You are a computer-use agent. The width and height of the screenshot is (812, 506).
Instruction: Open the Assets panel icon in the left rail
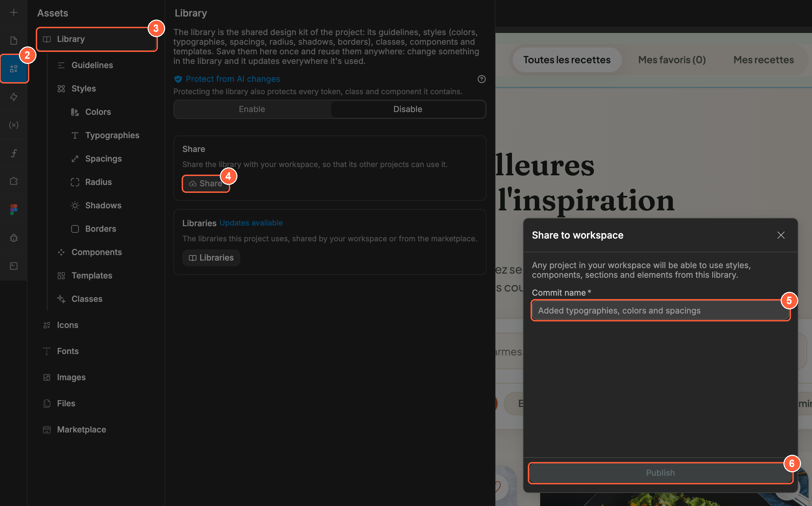click(x=14, y=69)
